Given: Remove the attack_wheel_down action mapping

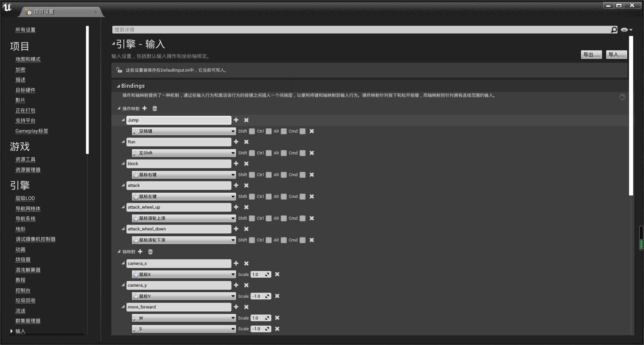Looking at the screenshot, I should point(246,229).
